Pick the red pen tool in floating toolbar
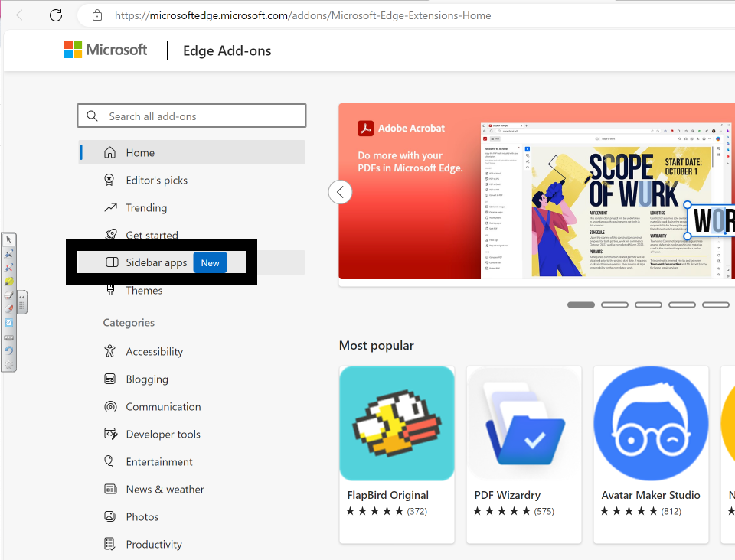735x560 pixels. 9,268
